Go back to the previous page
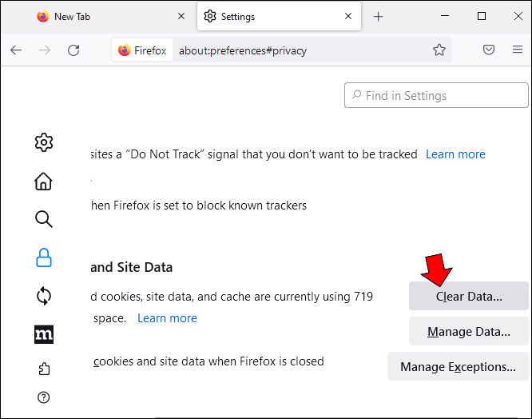Screen dimensions: 532x419 click(16, 50)
